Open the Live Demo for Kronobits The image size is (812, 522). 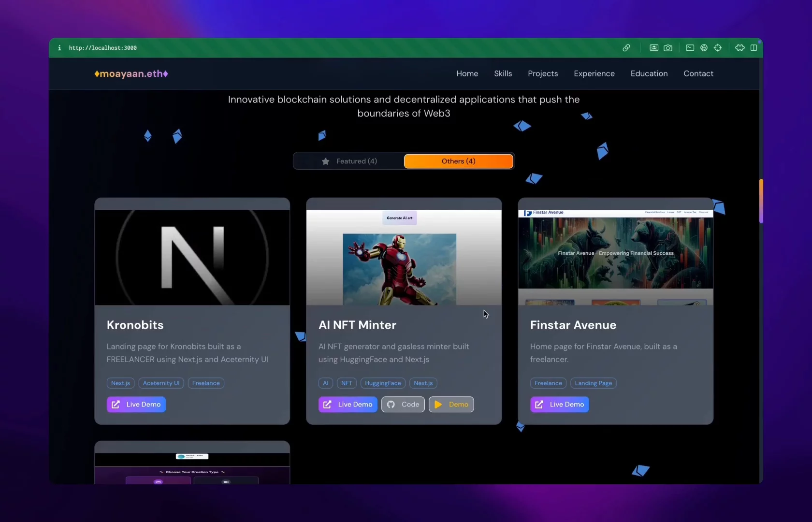(136, 405)
